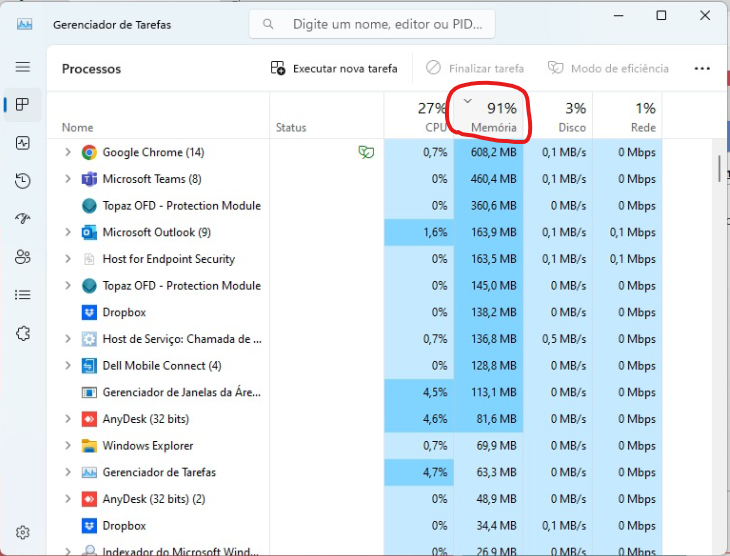This screenshot has width=730, height=556.
Task: Expand the Microsoft Teams (8) group
Action: click(68, 179)
